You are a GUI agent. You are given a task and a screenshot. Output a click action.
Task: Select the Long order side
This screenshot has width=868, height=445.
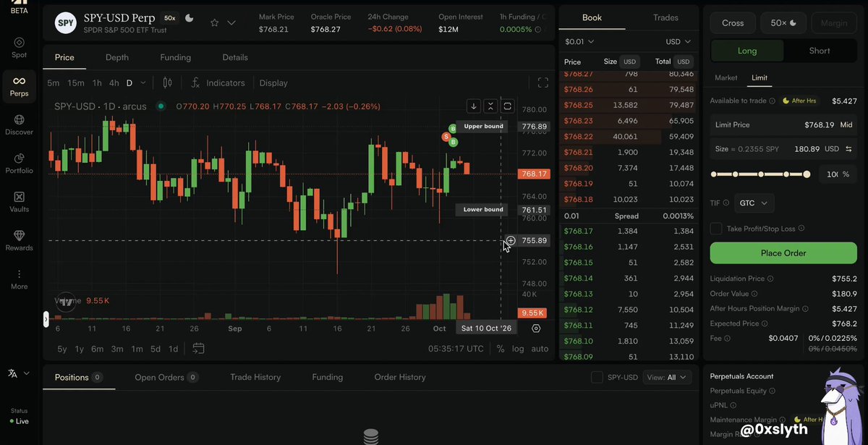(747, 51)
